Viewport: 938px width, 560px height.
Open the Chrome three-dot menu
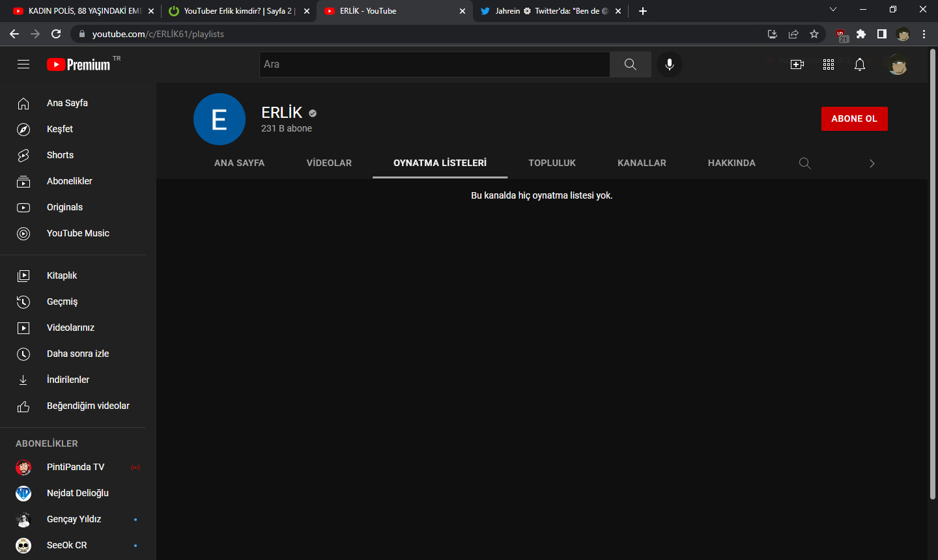(924, 34)
